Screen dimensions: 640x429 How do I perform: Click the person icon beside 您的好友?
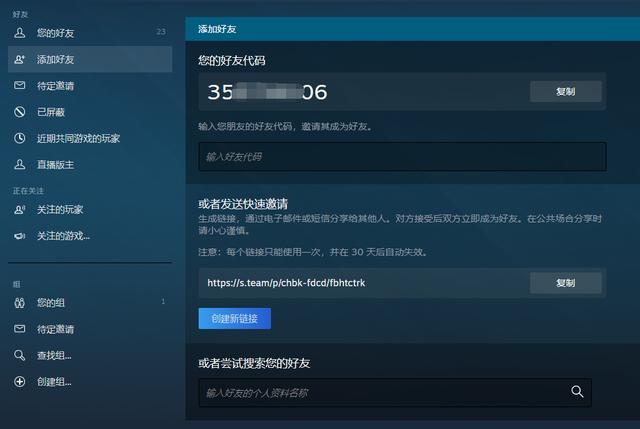point(20,33)
